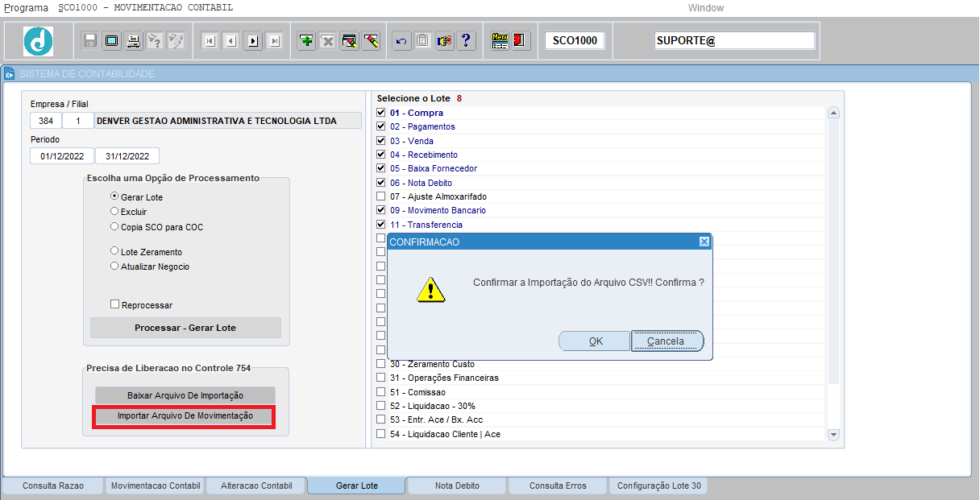980x500 pixels.
Task: Check 31 - Operações Financeiras
Action: point(381,378)
